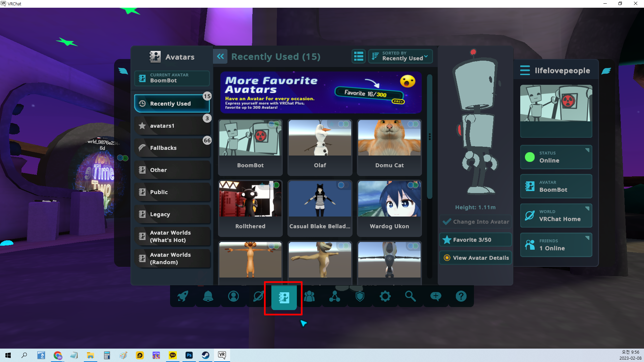Select the Public category
The image size is (644, 362).
172,192
